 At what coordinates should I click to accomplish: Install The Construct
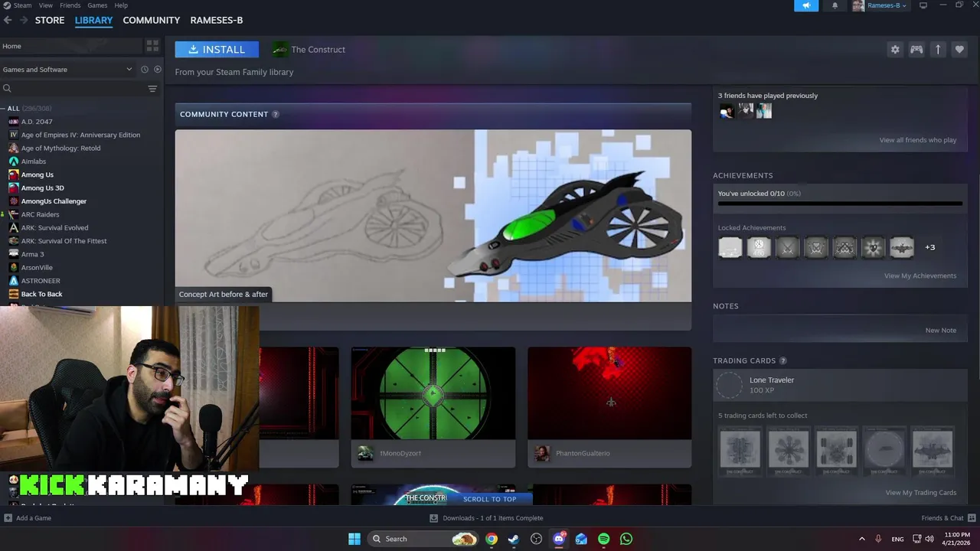click(217, 50)
